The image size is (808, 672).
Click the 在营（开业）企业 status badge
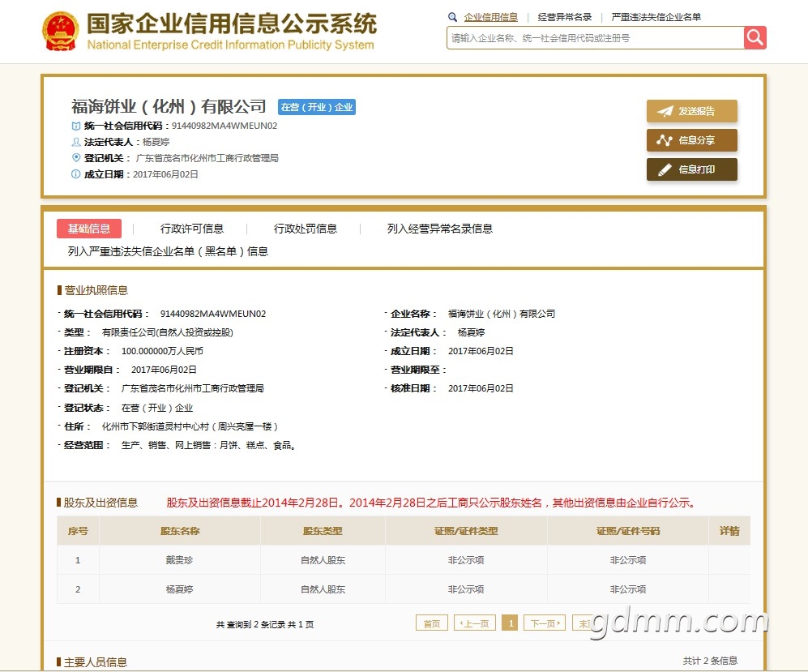pyautogui.click(x=317, y=107)
